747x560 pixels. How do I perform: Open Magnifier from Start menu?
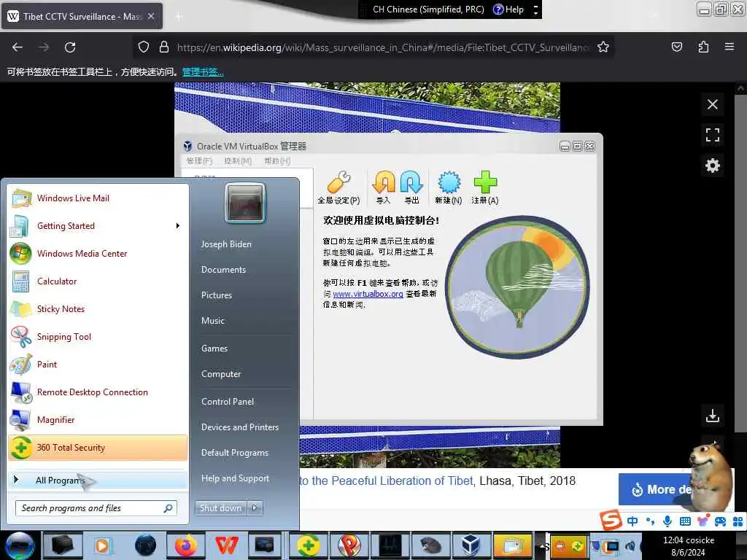(98, 419)
